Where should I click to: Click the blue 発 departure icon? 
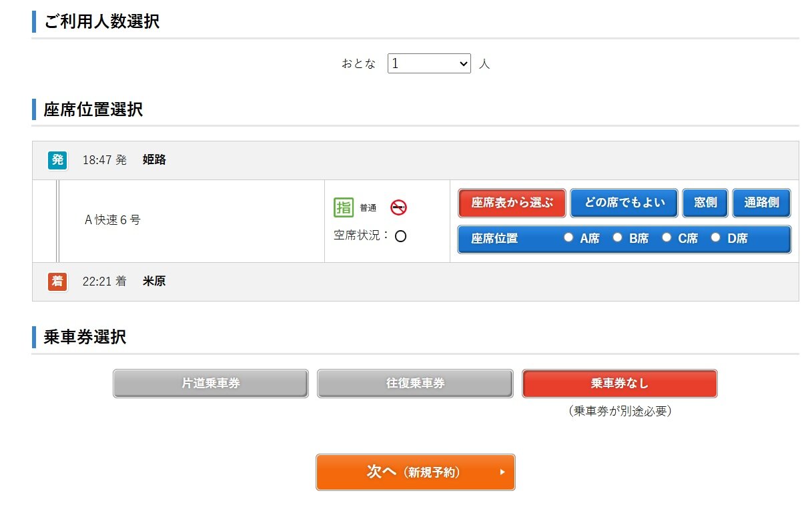click(57, 160)
